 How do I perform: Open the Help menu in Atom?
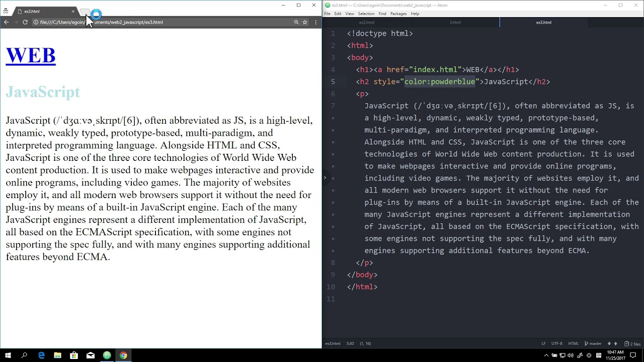click(415, 14)
